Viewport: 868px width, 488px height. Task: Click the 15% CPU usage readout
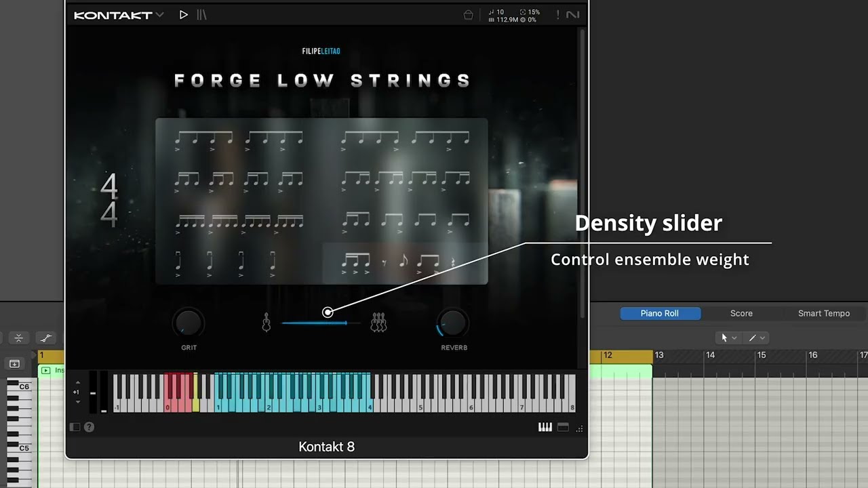tap(534, 12)
